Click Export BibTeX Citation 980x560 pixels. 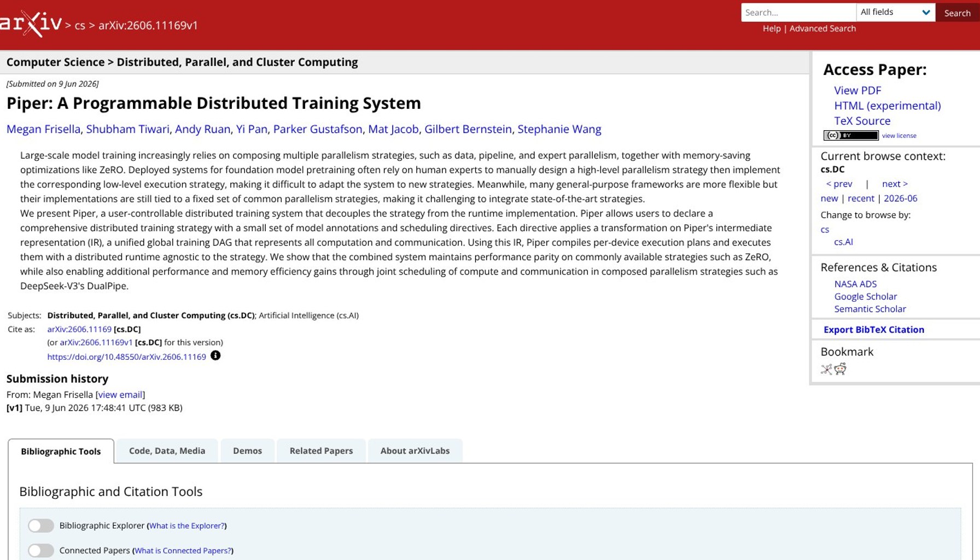point(874,330)
